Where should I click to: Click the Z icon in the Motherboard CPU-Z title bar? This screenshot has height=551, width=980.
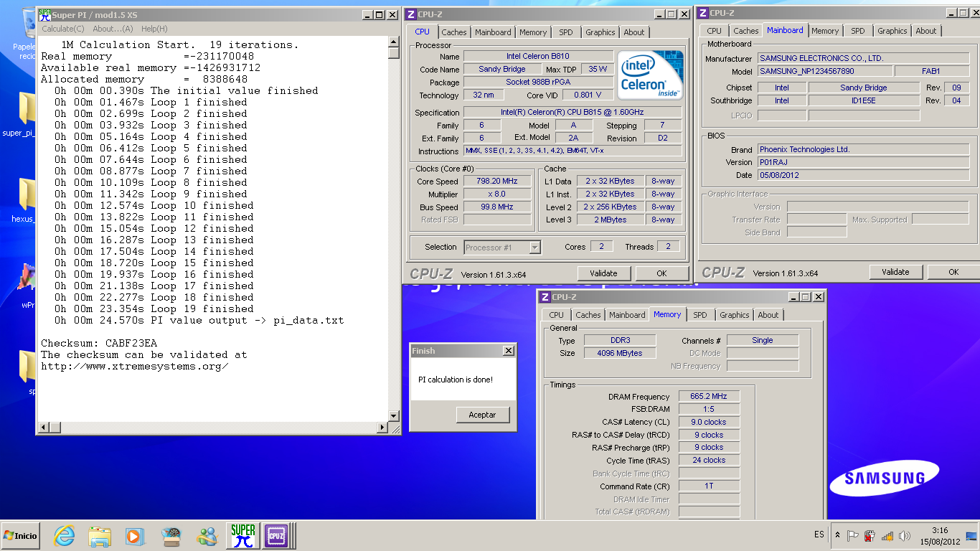(703, 13)
